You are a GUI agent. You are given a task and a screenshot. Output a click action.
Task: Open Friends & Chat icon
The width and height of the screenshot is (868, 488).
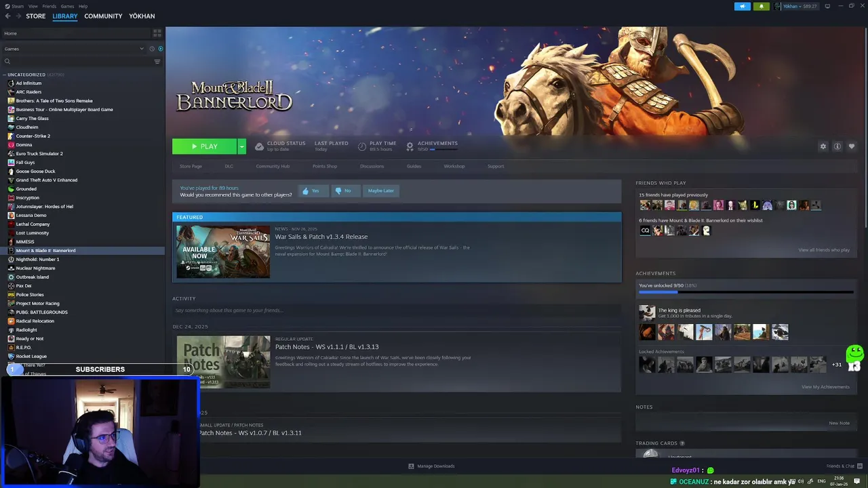[860, 466]
